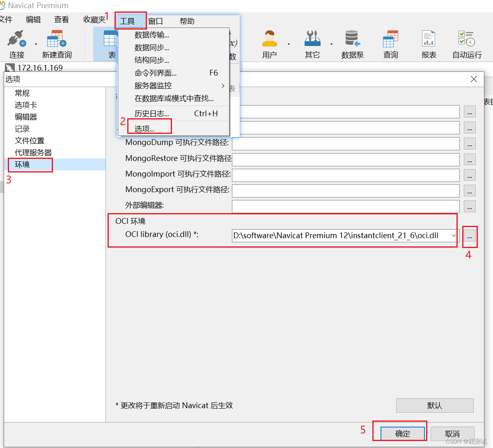This screenshot has width=493, height=448.
Task: Select 常规 in options list
Action: [22, 93]
